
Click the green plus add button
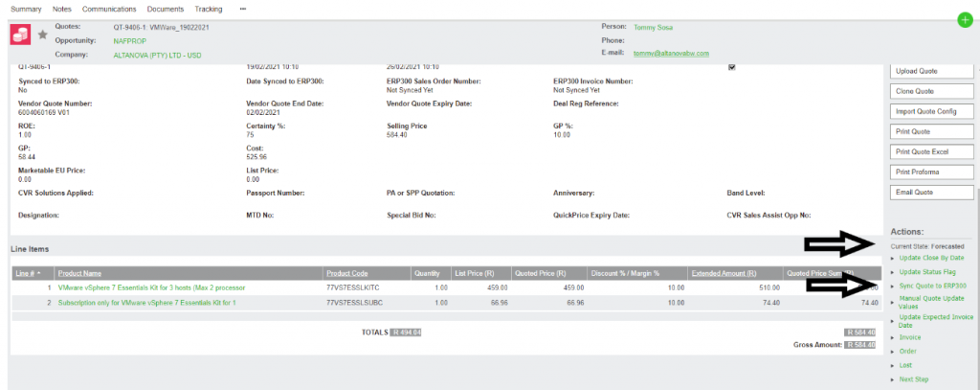point(964,20)
